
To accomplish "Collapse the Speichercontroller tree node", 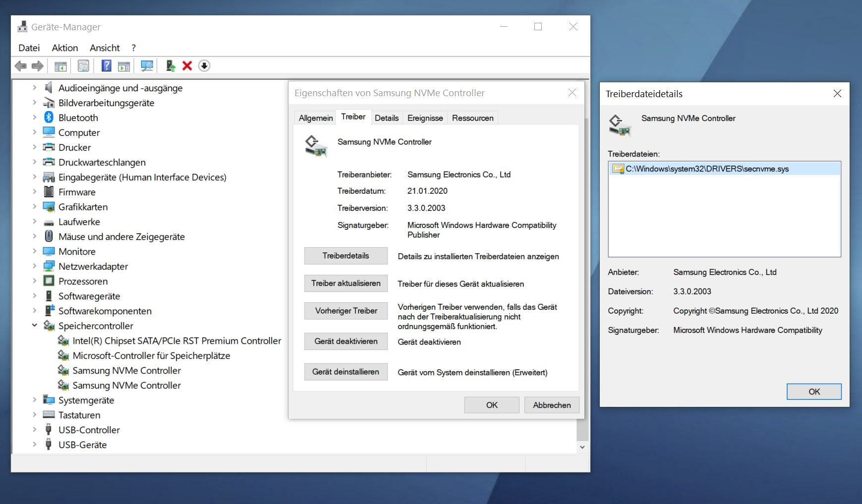I will (34, 326).
